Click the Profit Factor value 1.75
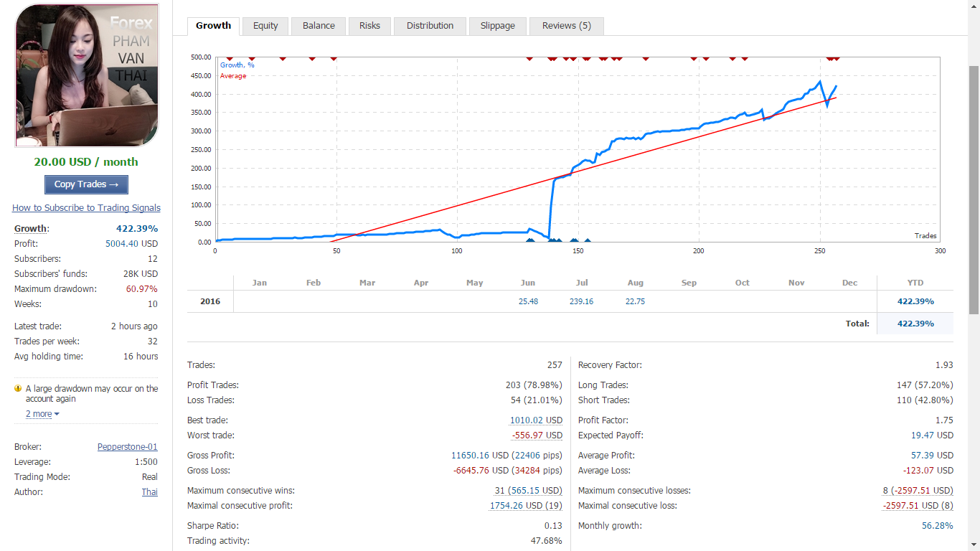Image resolution: width=980 pixels, height=551 pixels. (x=945, y=420)
